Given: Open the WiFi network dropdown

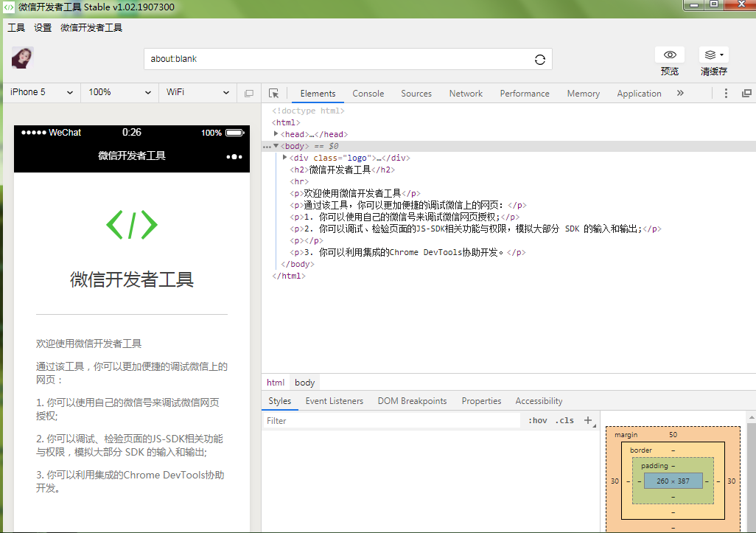Looking at the screenshot, I should 197,92.
